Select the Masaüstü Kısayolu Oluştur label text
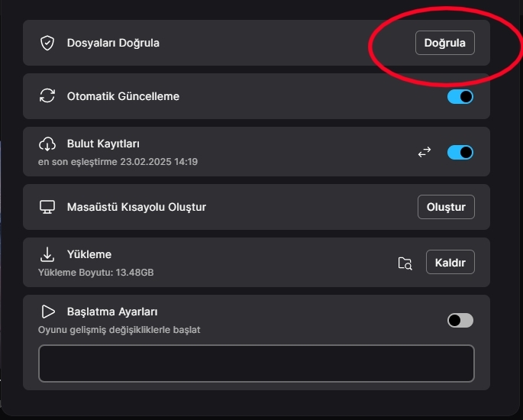The width and height of the screenshot is (523, 420). point(137,207)
